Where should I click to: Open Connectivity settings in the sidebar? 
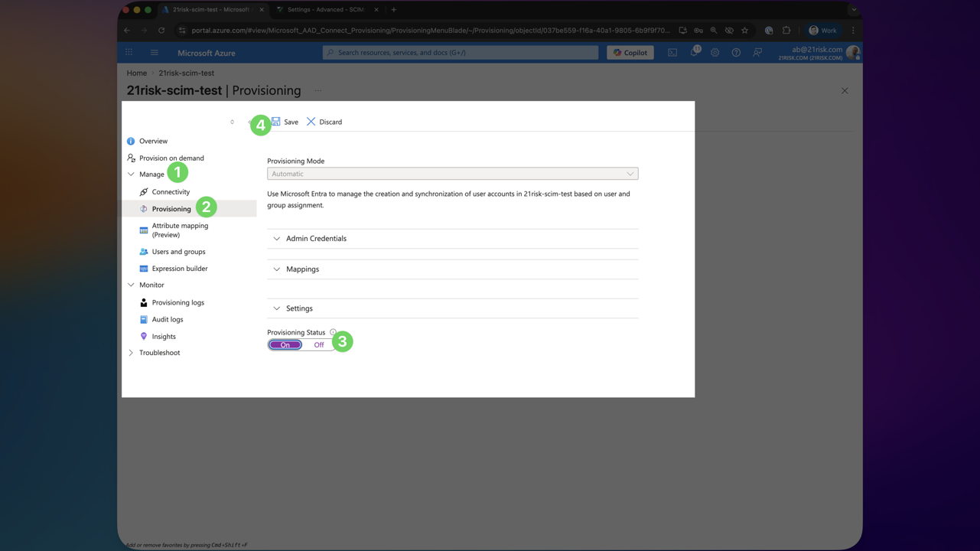171,191
